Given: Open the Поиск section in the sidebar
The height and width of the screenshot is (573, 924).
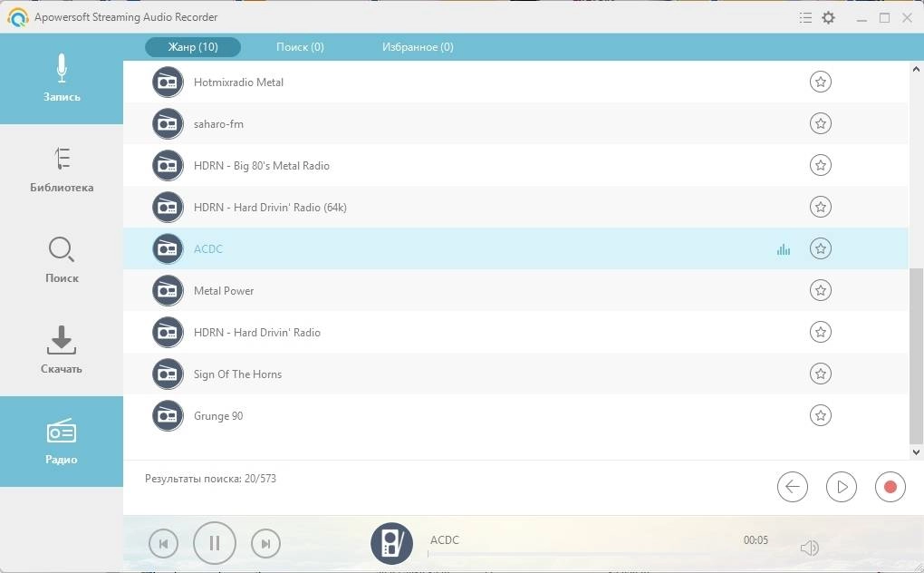Looking at the screenshot, I should pos(62,260).
